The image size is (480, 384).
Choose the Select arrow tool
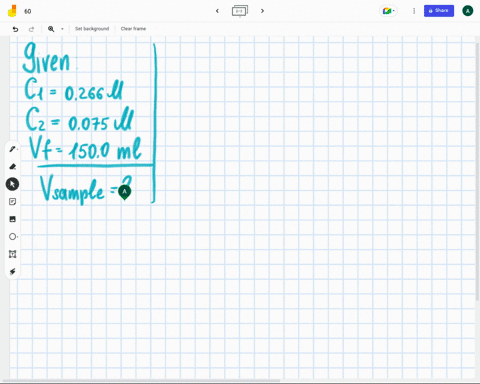[12, 184]
